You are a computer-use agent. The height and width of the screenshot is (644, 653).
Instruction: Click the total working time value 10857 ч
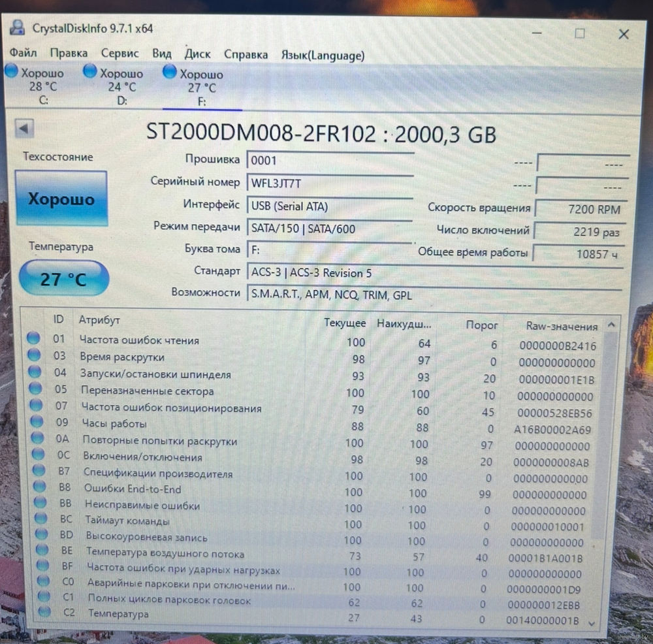point(579,253)
